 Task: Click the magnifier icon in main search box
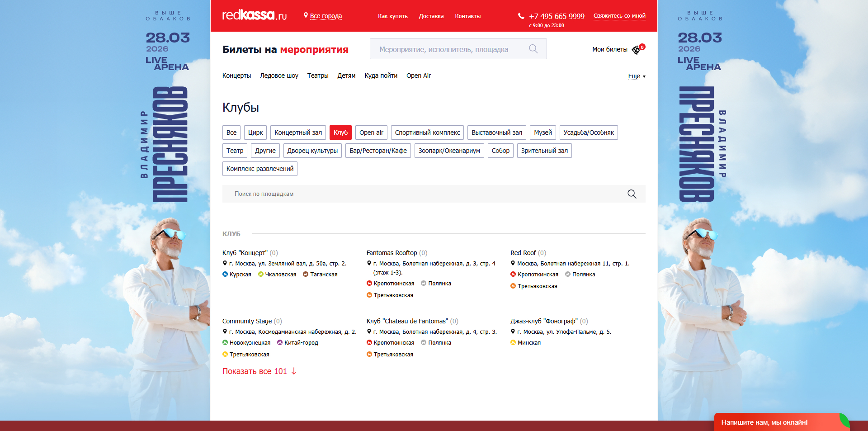[533, 49]
